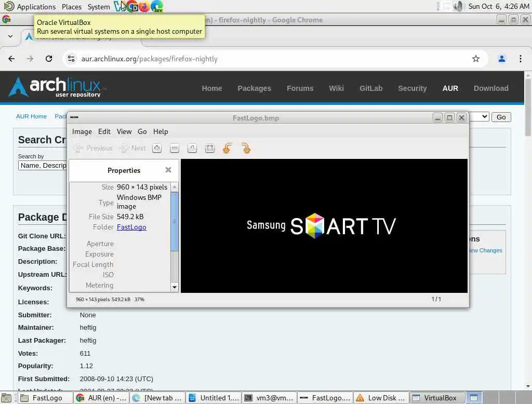
Task: Click Chrome back arrow
Action: [x=11, y=59]
